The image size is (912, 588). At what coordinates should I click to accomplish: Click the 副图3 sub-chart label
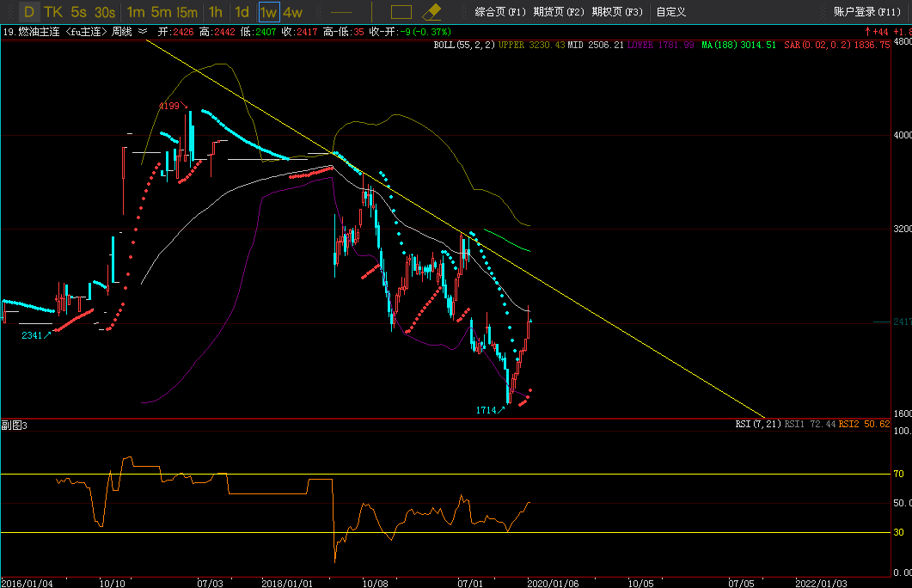[14, 426]
